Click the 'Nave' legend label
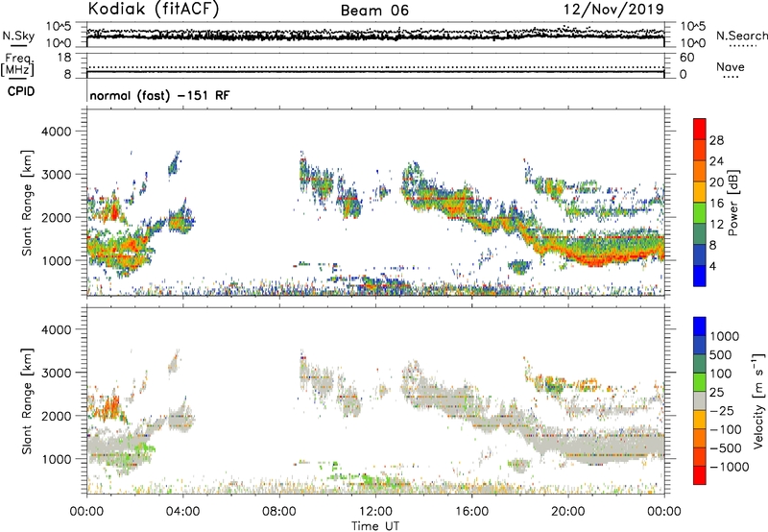The height and width of the screenshot is (532, 768). click(731, 66)
